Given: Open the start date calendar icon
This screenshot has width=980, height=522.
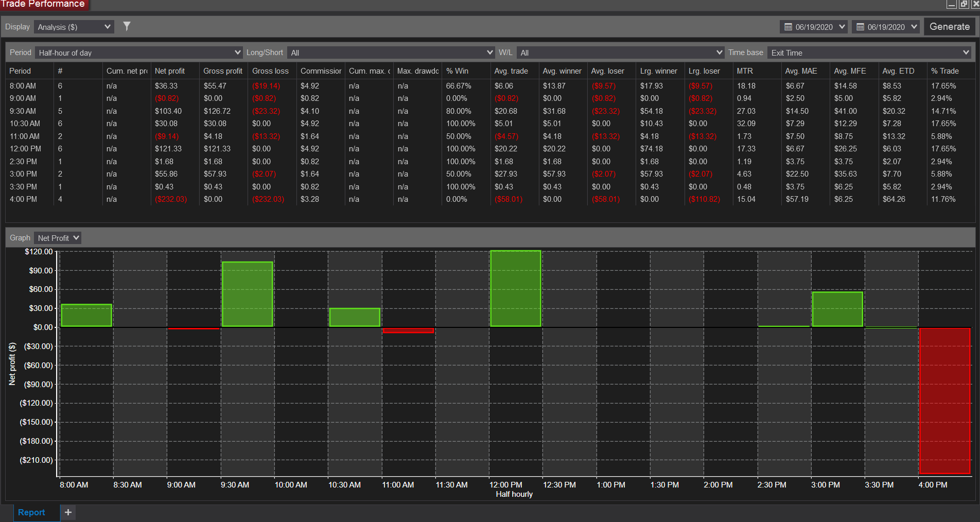Looking at the screenshot, I should tap(788, 27).
